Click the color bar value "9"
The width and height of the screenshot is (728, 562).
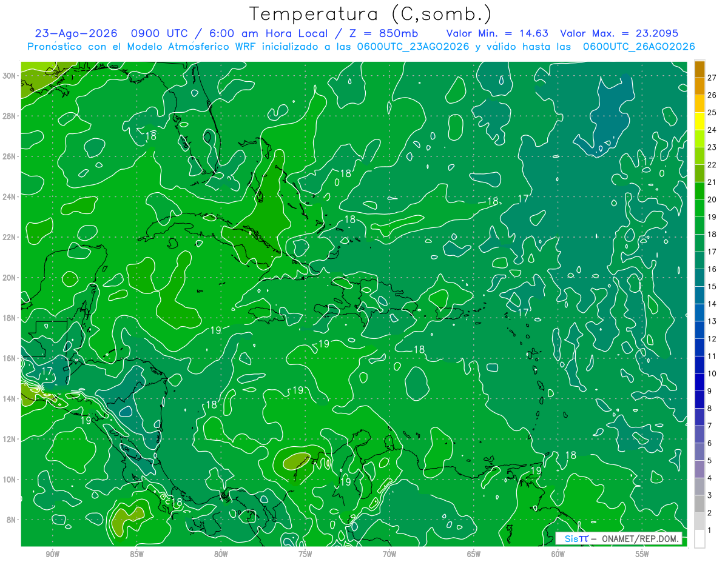point(710,391)
